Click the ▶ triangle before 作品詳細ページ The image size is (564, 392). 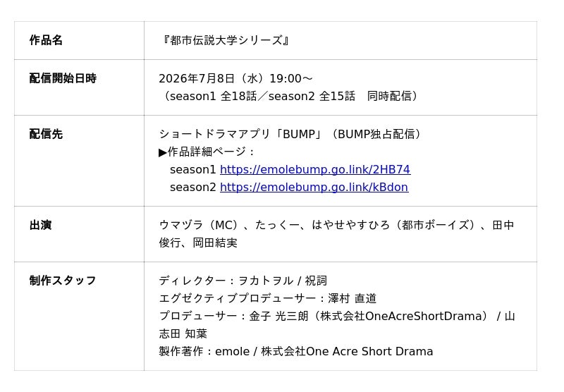(163, 152)
